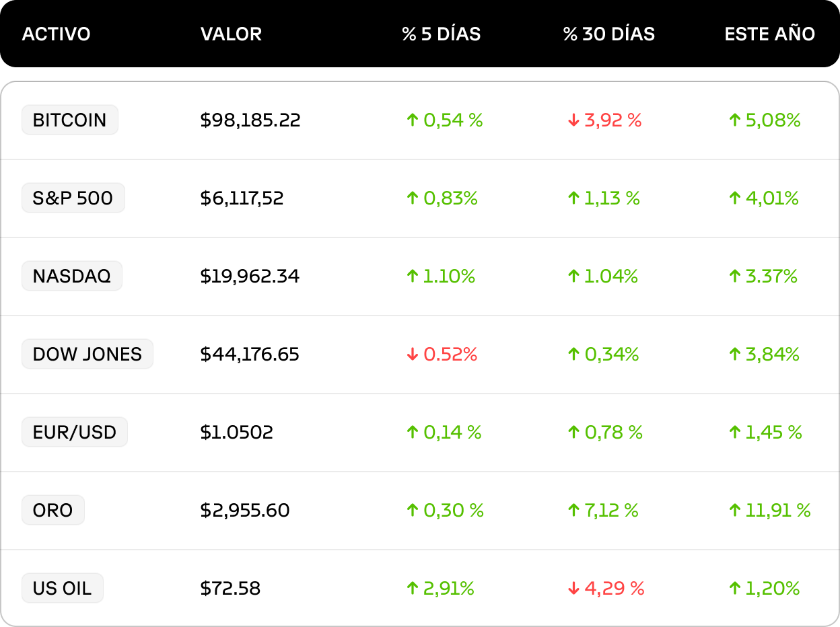Select the EUR/USD asset tag
This screenshot has width=840, height=627.
(75, 432)
